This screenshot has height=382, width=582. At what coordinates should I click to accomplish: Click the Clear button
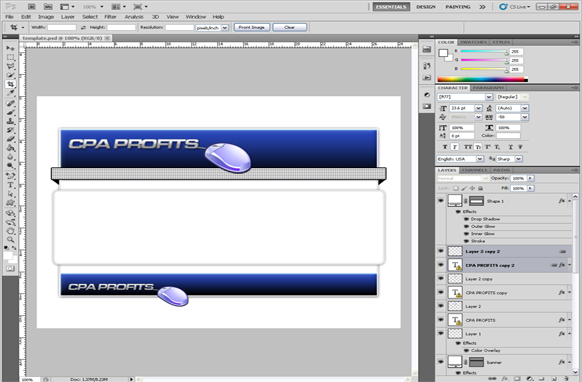pyautogui.click(x=290, y=27)
